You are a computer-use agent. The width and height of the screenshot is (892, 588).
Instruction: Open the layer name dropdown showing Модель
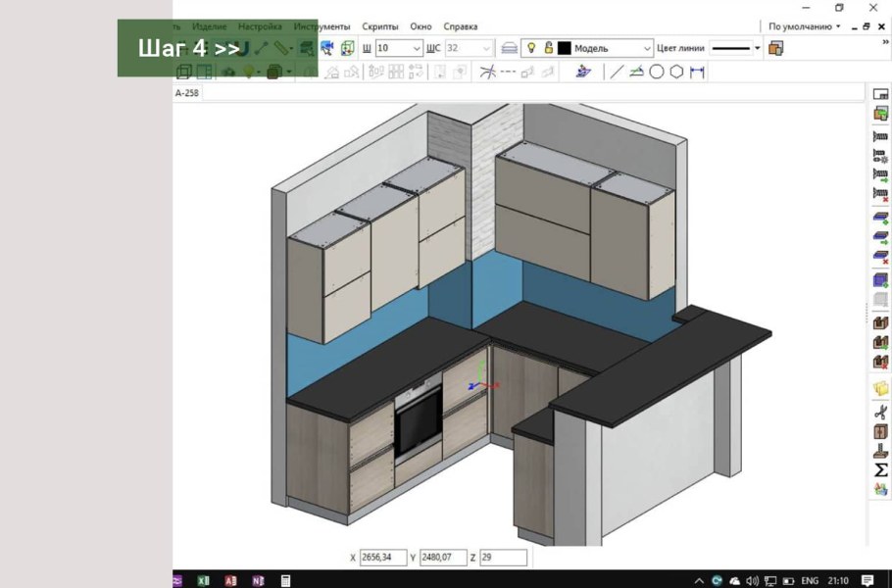[x=646, y=48]
